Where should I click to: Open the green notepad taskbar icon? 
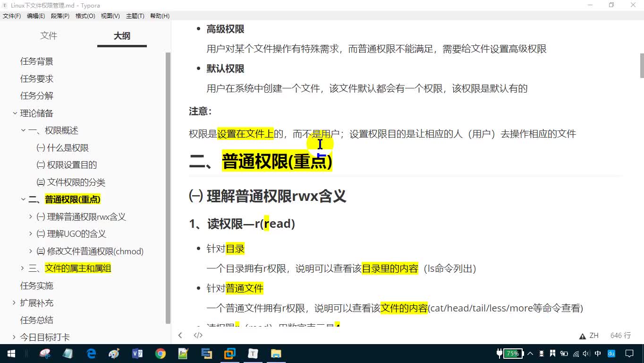tap(183, 353)
